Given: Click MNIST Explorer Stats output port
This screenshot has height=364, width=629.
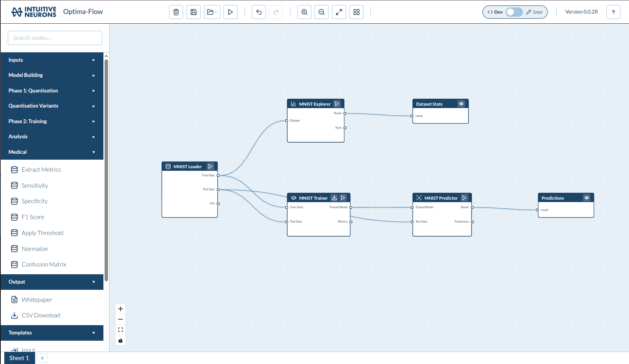Looking at the screenshot, I should point(345,128).
